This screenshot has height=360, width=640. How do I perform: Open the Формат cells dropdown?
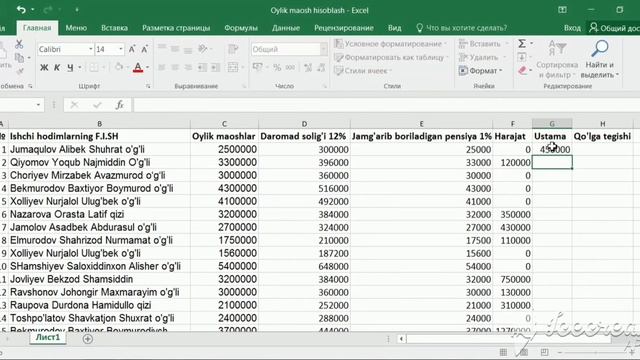coord(481,71)
